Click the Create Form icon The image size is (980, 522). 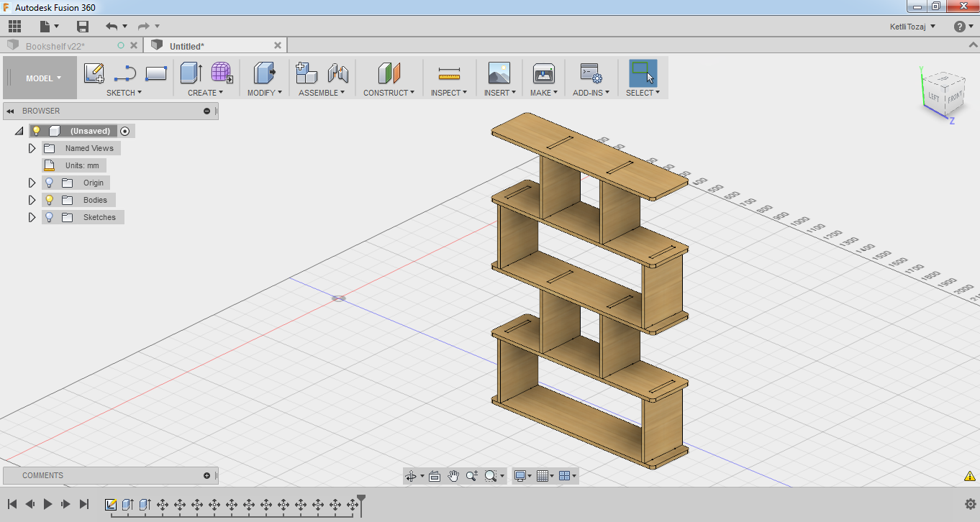[221, 73]
